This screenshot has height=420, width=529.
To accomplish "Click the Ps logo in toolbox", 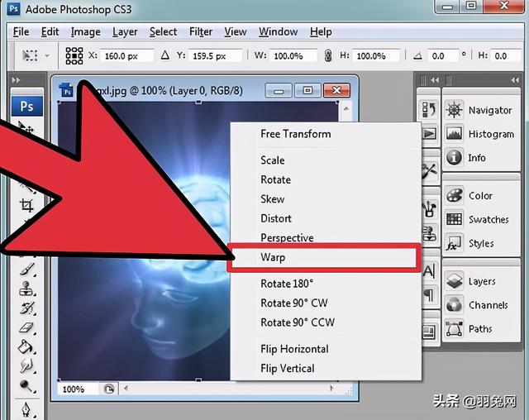I will [27, 107].
